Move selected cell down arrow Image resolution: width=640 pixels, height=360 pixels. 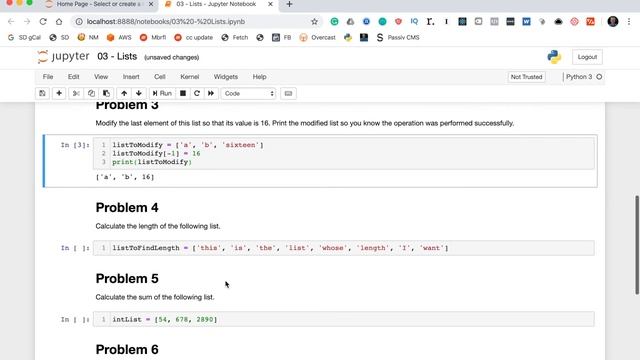pyautogui.click(x=139, y=93)
